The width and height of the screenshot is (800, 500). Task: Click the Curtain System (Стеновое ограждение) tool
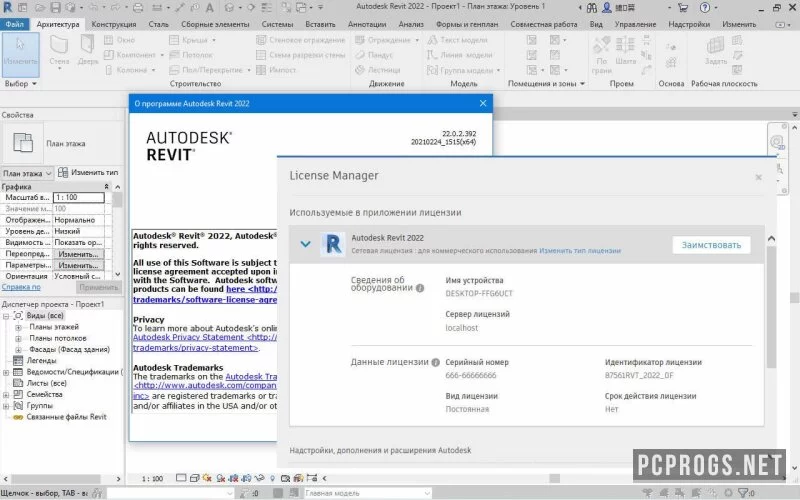(x=301, y=40)
